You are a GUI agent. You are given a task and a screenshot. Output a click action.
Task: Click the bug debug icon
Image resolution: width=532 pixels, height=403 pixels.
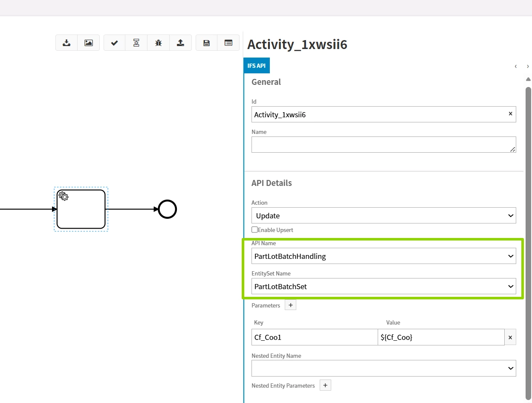pos(159,43)
